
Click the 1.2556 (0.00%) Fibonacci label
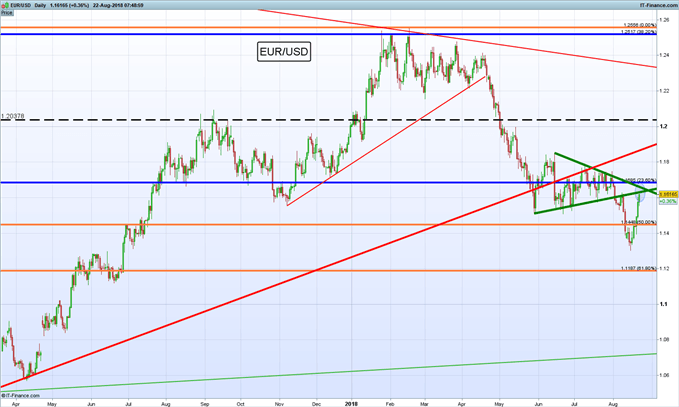[x=640, y=25]
